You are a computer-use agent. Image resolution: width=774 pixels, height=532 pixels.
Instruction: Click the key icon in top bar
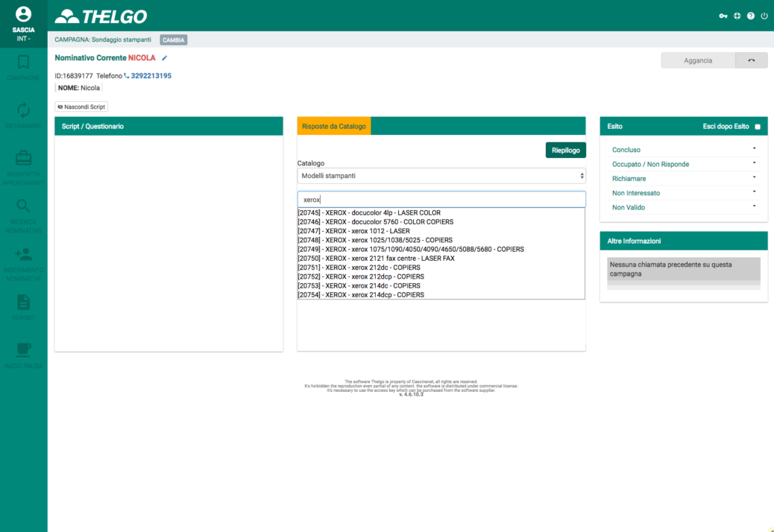click(x=723, y=16)
